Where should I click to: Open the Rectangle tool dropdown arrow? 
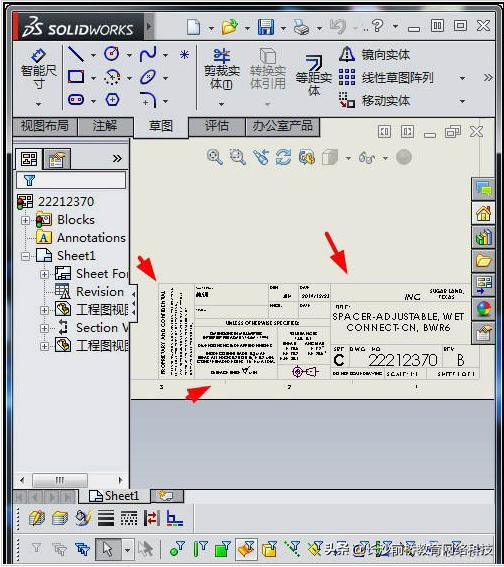point(93,78)
